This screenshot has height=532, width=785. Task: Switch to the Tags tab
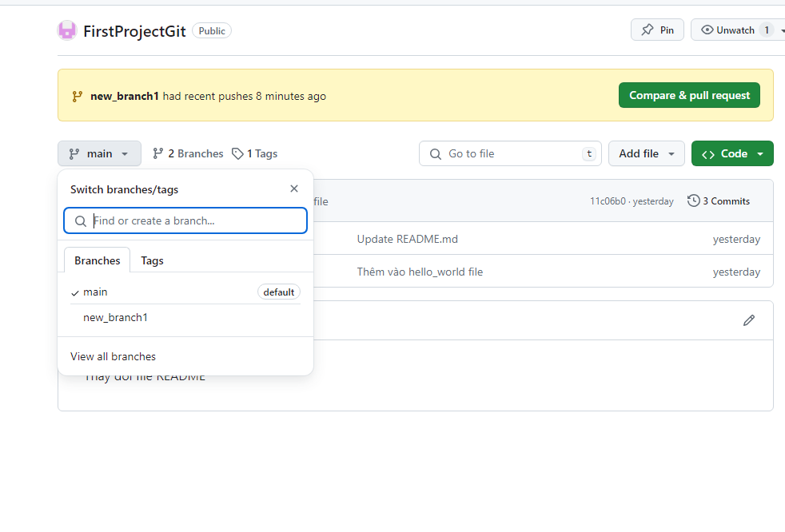pos(152,260)
